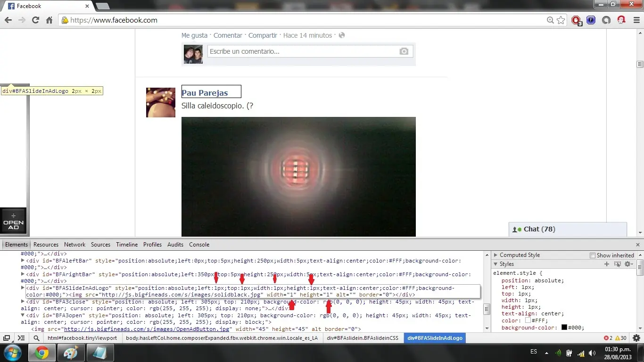Open the Network panel tab
644x362 pixels.
click(75, 245)
